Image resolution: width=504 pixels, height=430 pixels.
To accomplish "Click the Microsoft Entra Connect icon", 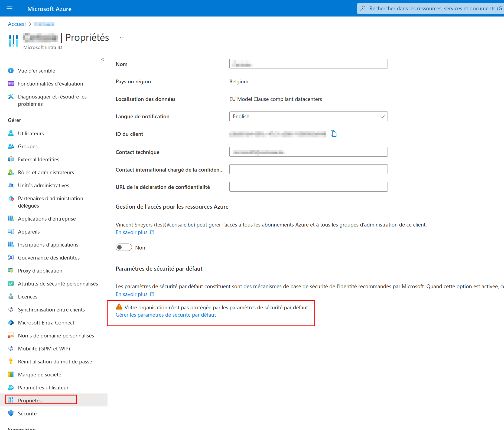I will pos(11,322).
